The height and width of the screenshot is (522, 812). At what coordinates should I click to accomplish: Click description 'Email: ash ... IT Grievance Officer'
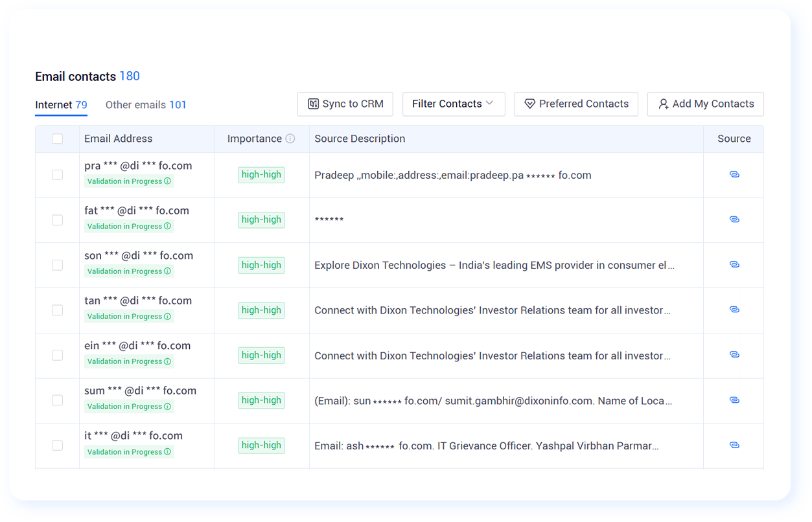[x=487, y=446]
